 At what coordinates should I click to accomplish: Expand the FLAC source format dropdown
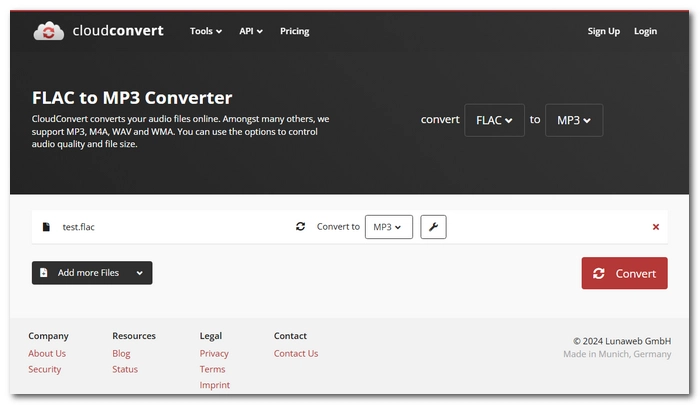pos(494,120)
